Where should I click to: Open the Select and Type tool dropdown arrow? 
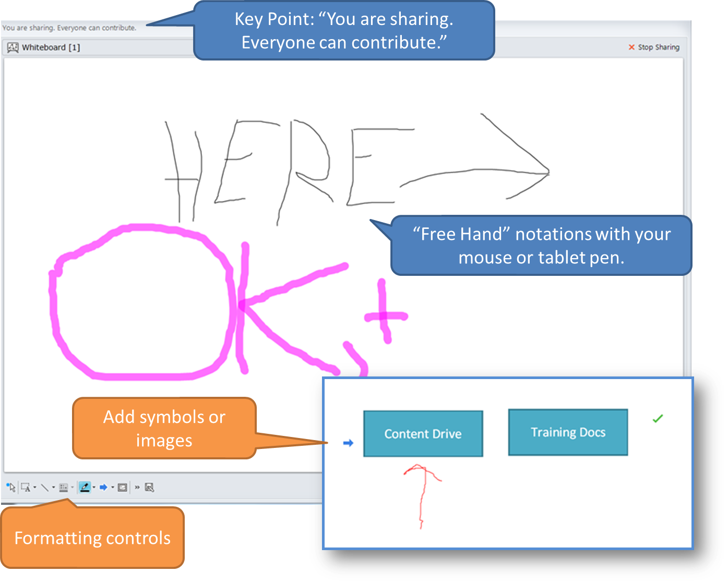tap(35, 487)
